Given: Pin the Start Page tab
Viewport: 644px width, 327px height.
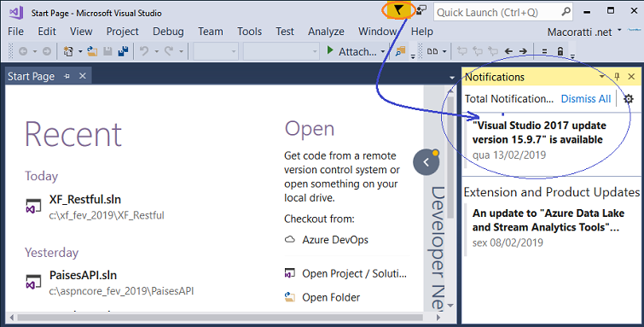Looking at the screenshot, I should pyautogui.click(x=67, y=77).
